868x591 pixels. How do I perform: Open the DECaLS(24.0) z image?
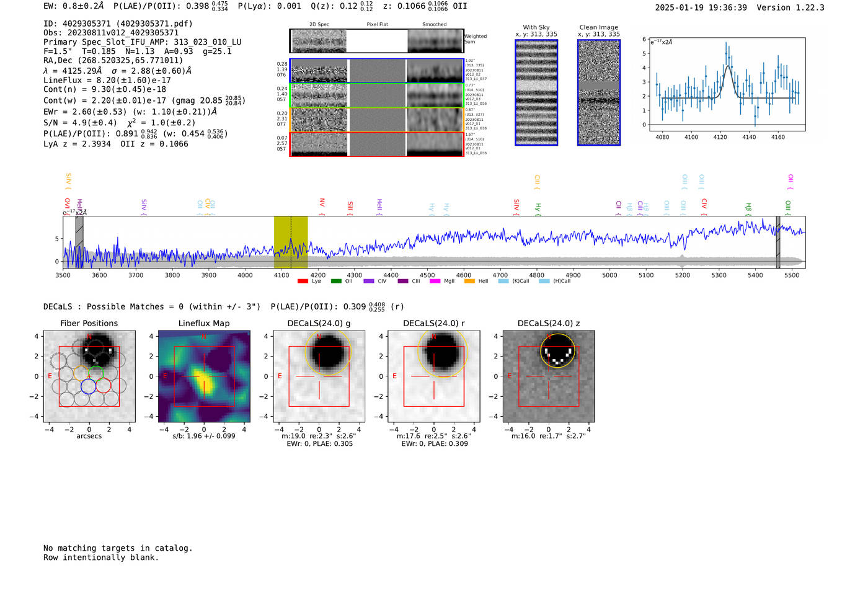tap(549, 376)
